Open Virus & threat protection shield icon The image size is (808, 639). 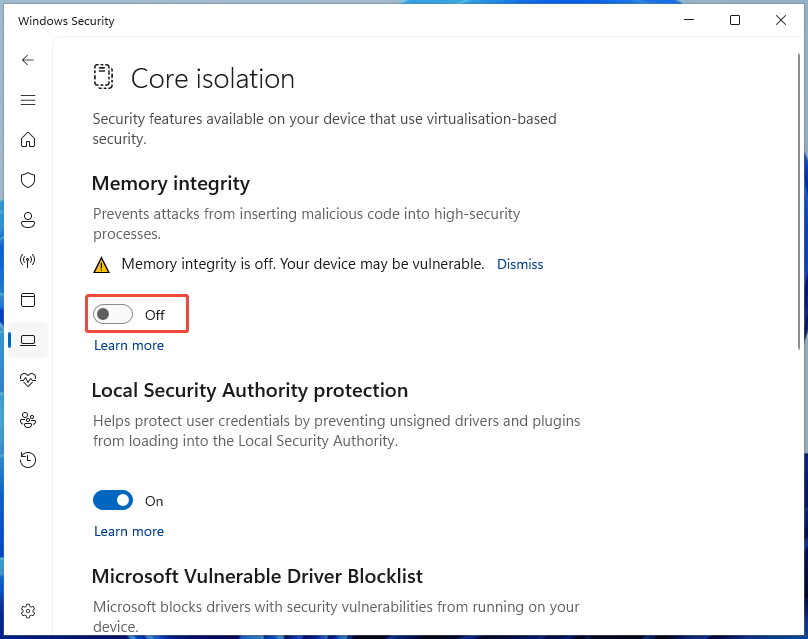pos(28,180)
